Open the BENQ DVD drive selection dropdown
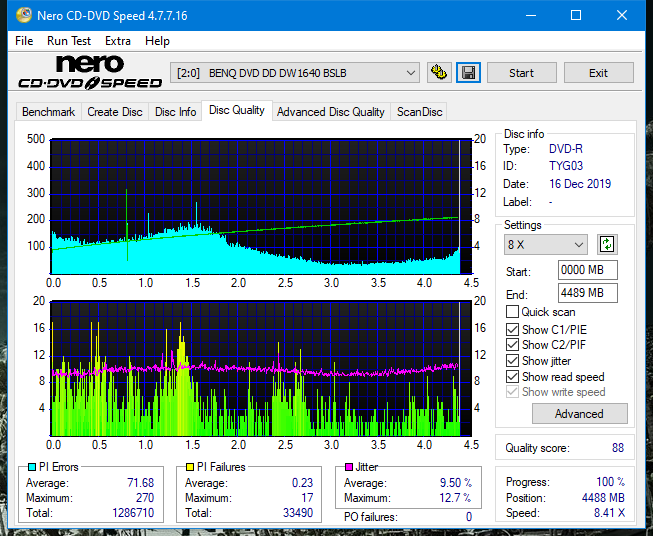Screen dimensions: 653x536 295,73
